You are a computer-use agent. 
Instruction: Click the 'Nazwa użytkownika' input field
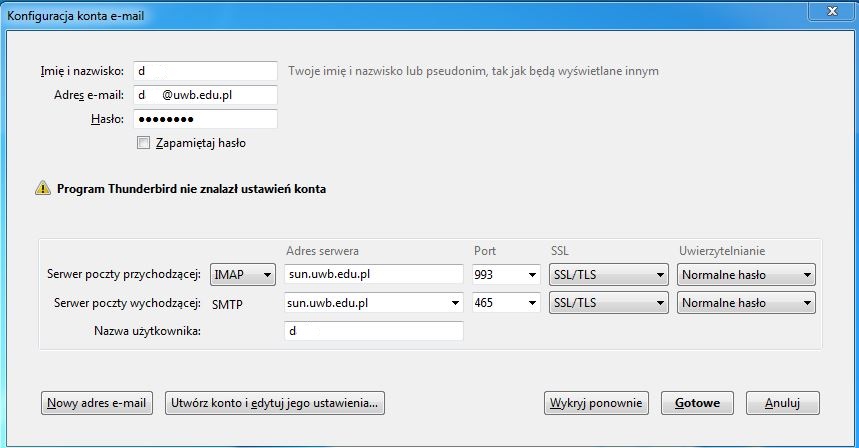pyautogui.click(x=374, y=331)
